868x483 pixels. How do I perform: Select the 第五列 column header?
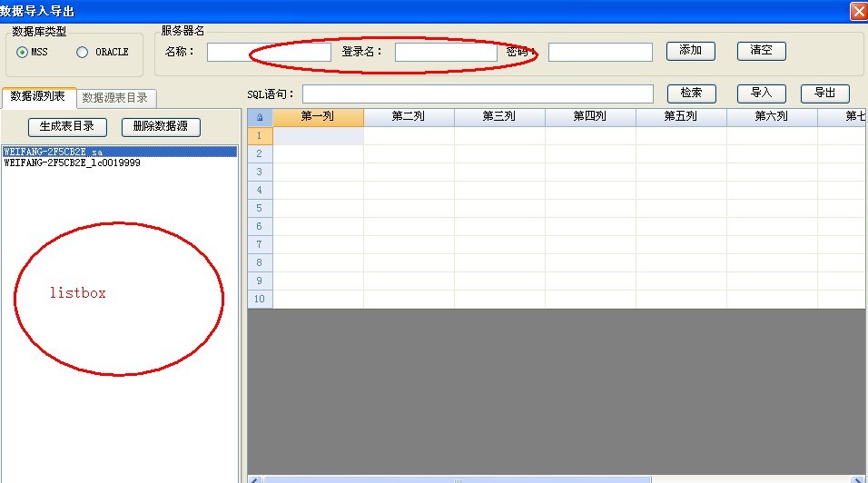[681, 117]
